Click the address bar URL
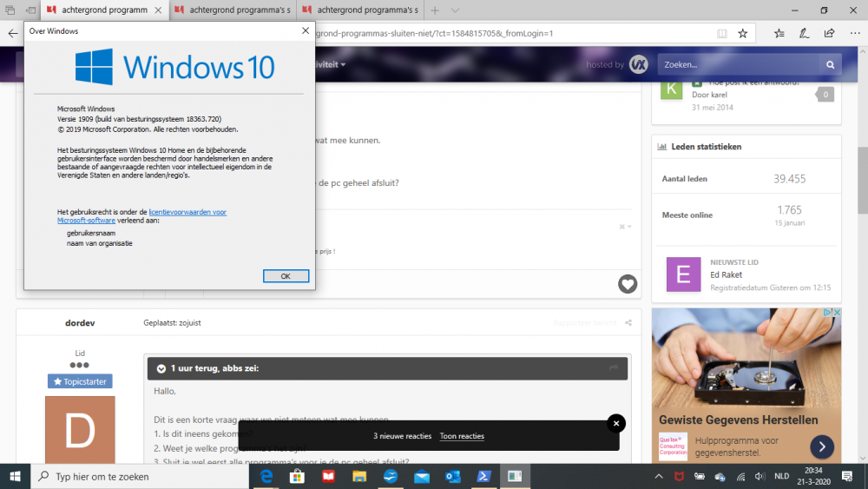 [x=435, y=33]
